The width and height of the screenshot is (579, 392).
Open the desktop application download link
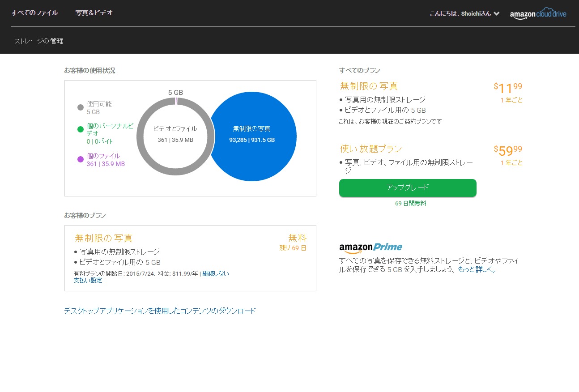(x=160, y=311)
